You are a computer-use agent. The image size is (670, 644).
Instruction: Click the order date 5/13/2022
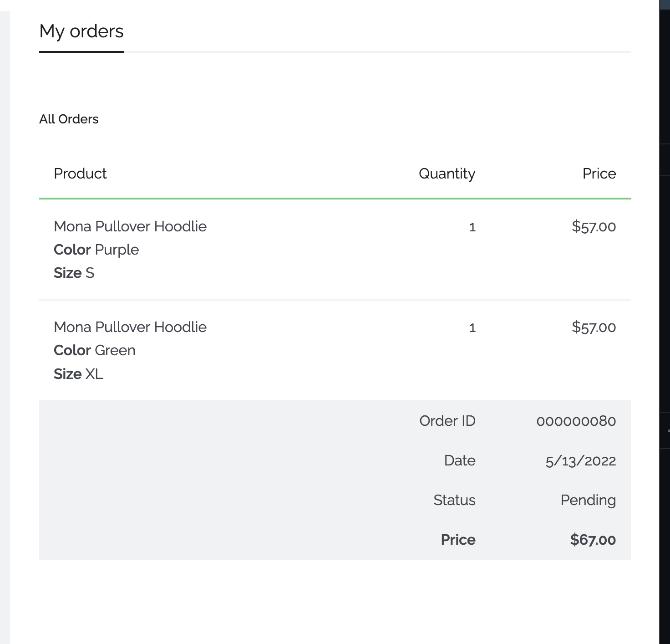(x=580, y=461)
